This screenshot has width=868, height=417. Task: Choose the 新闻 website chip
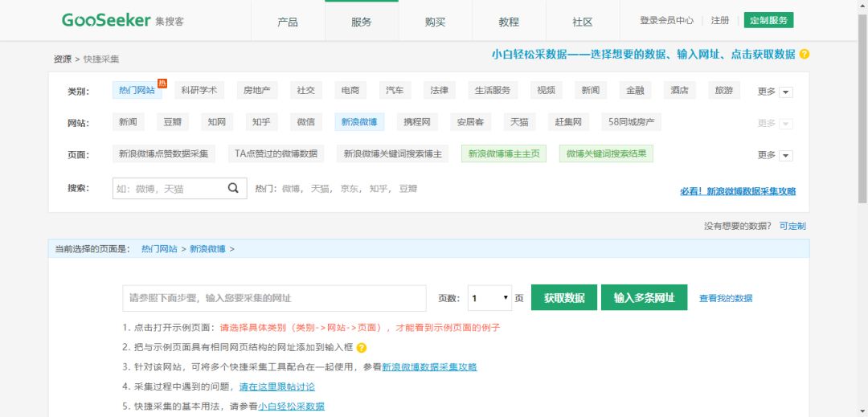128,122
